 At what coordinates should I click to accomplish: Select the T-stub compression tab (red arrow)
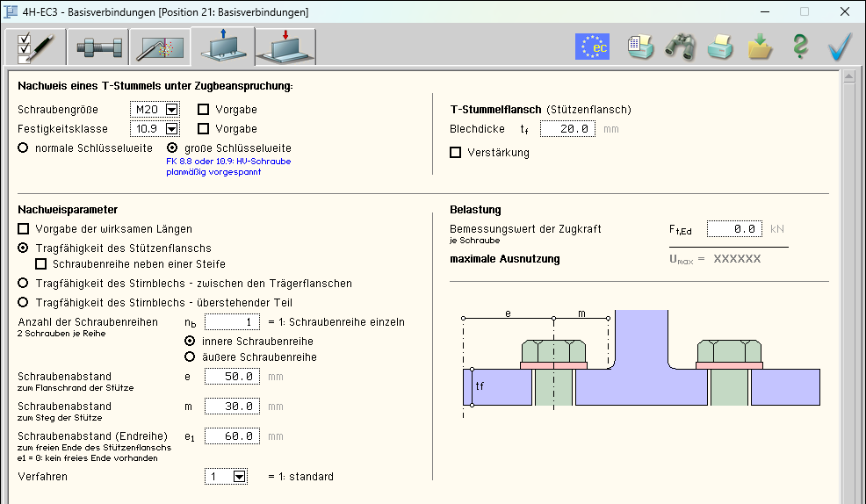coord(285,47)
